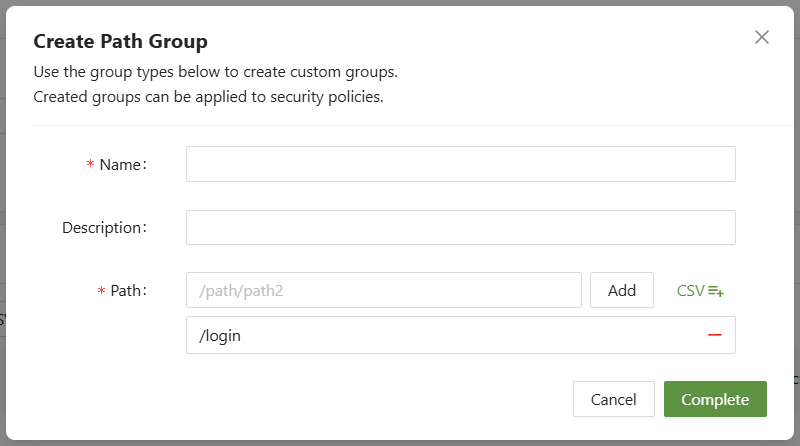Click the Cancel button
800x446 pixels.
coord(613,399)
